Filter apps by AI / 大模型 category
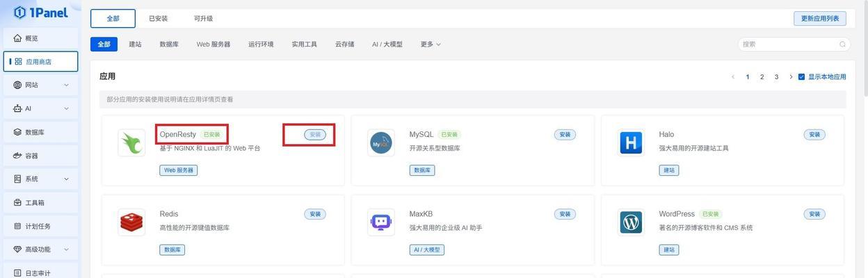The image size is (868, 278). (x=387, y=44)
